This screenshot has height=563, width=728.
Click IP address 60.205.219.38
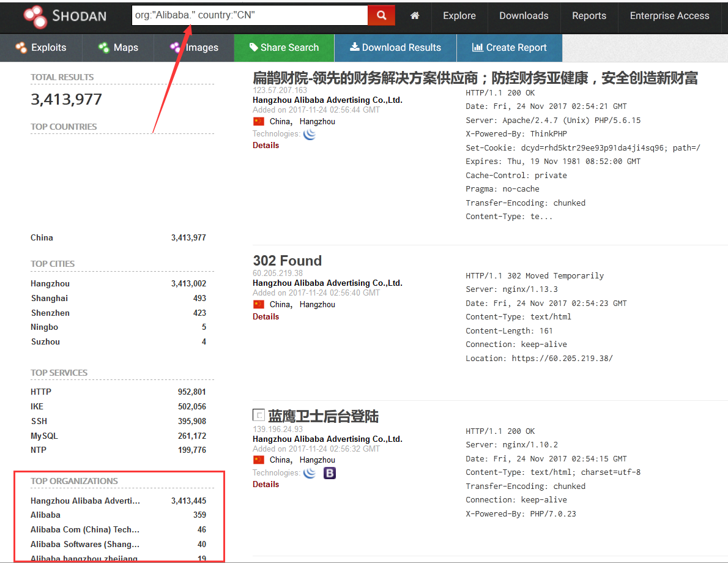tap(278, 273)
